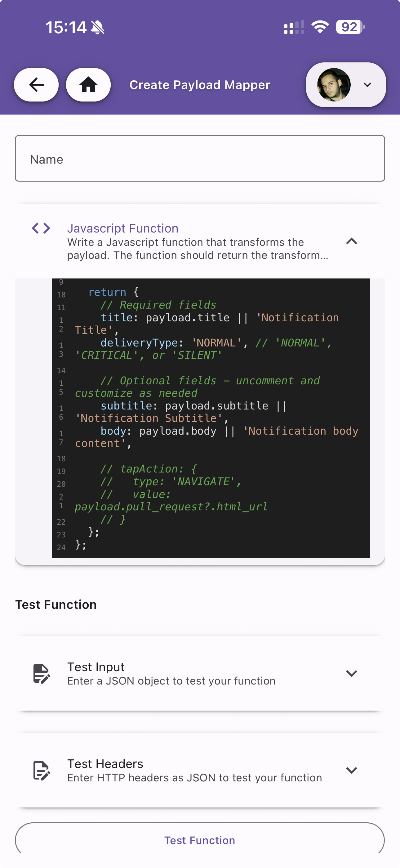Place cursor on deliveryType line
The width and height of the screenshot is (400, 868).
pos(139,343)
